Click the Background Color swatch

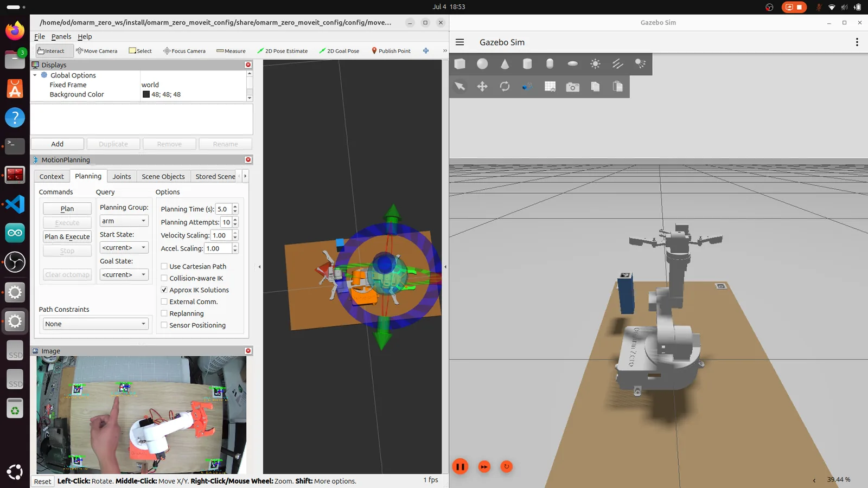[146, 94]
